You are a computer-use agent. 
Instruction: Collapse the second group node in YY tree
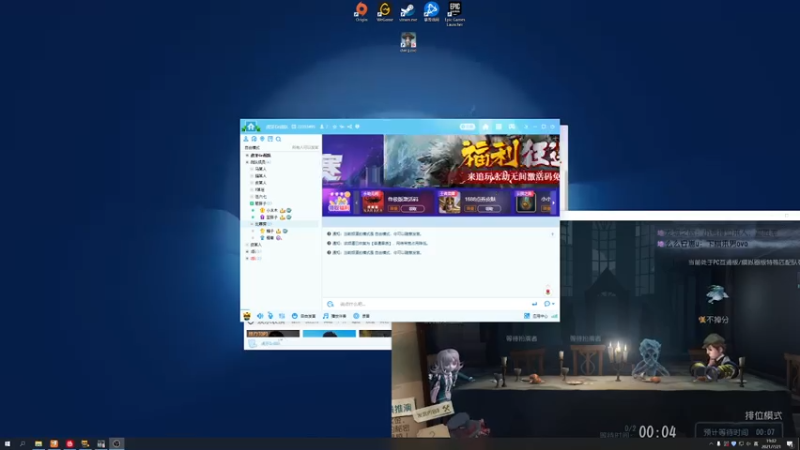[247, 162]
